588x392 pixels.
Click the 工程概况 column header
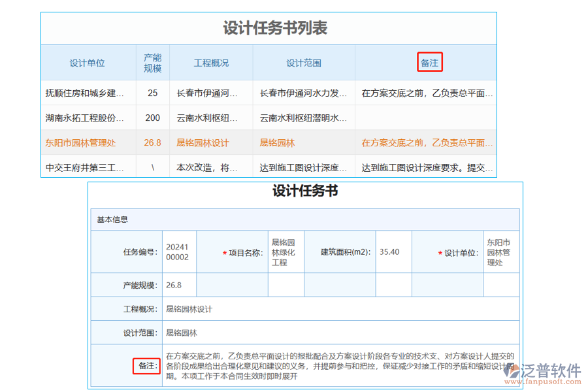coord(210,63)
